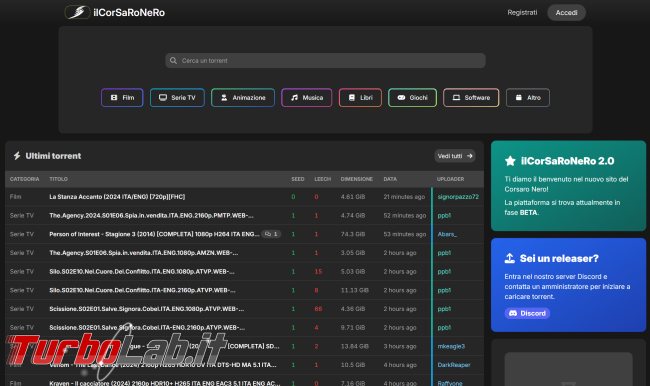Browse the Musica category

[307, 97]
